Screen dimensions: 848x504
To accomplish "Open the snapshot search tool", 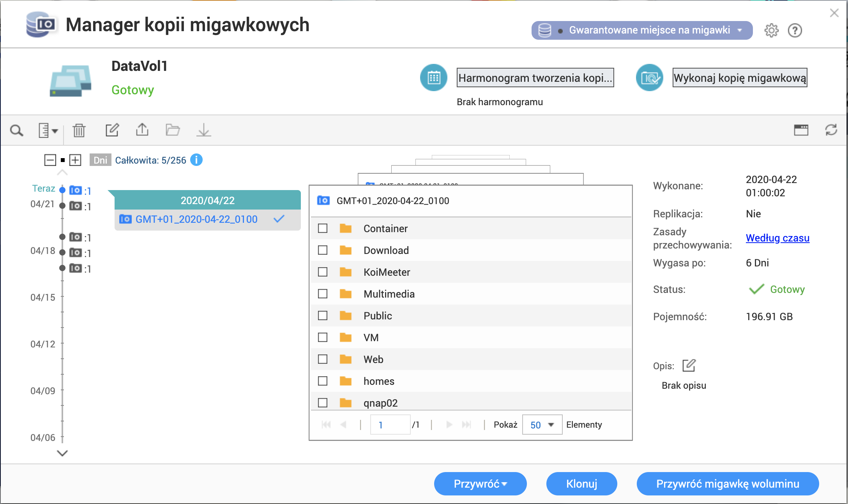I will tap(16, 130).
